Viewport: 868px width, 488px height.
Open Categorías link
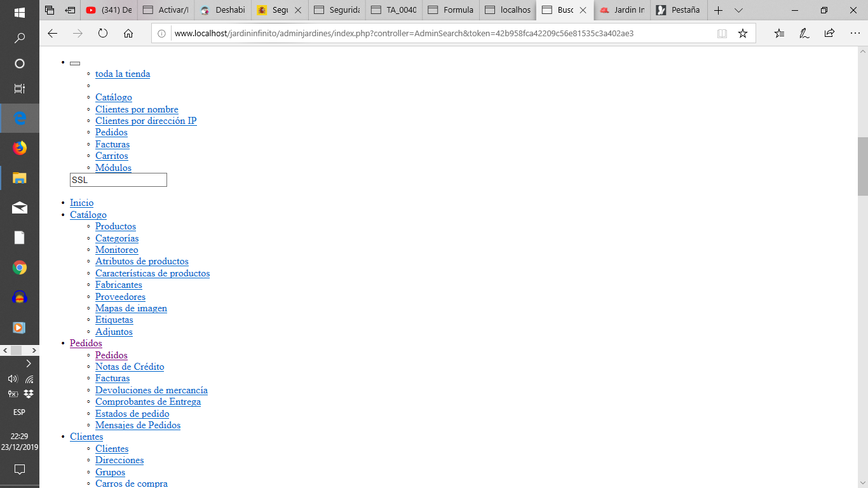[x=117, y=238]
